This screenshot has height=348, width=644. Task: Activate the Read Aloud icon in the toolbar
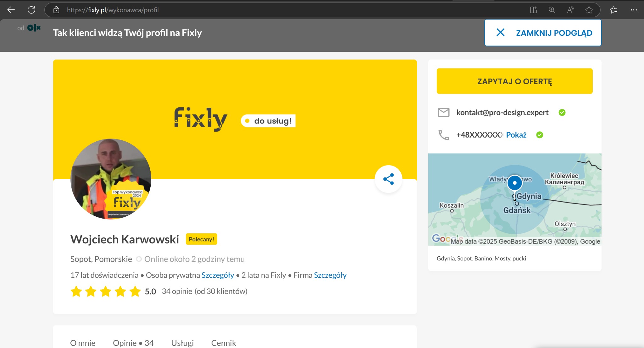570,10
